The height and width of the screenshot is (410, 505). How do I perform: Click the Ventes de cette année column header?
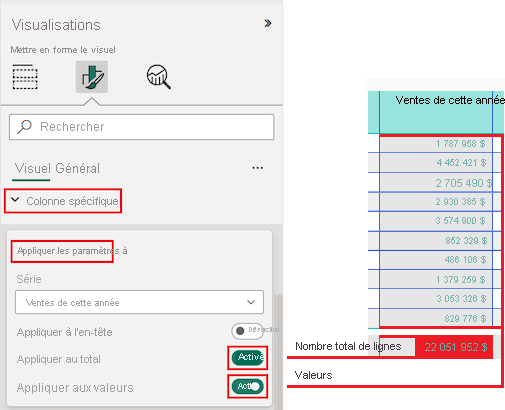[x=436, y=112]
